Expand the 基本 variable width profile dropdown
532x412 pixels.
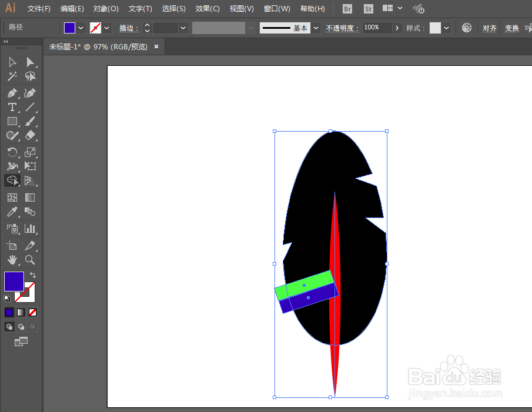[x=316, y=28]
